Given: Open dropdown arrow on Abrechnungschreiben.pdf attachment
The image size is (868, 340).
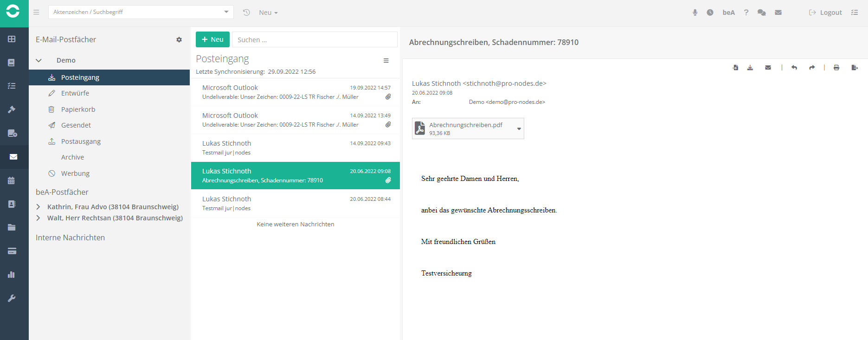Looking at the screenshot, I should click(x=519, y=129).
